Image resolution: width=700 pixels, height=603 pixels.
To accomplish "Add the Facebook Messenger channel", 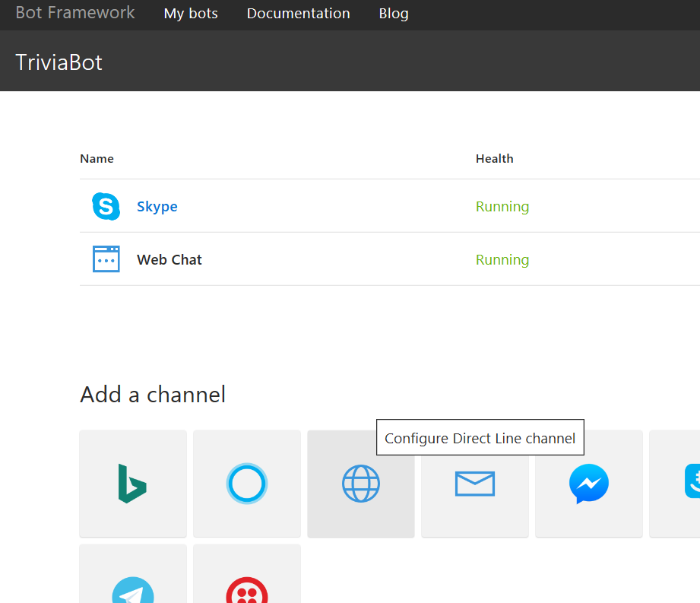I will (589, 484).
